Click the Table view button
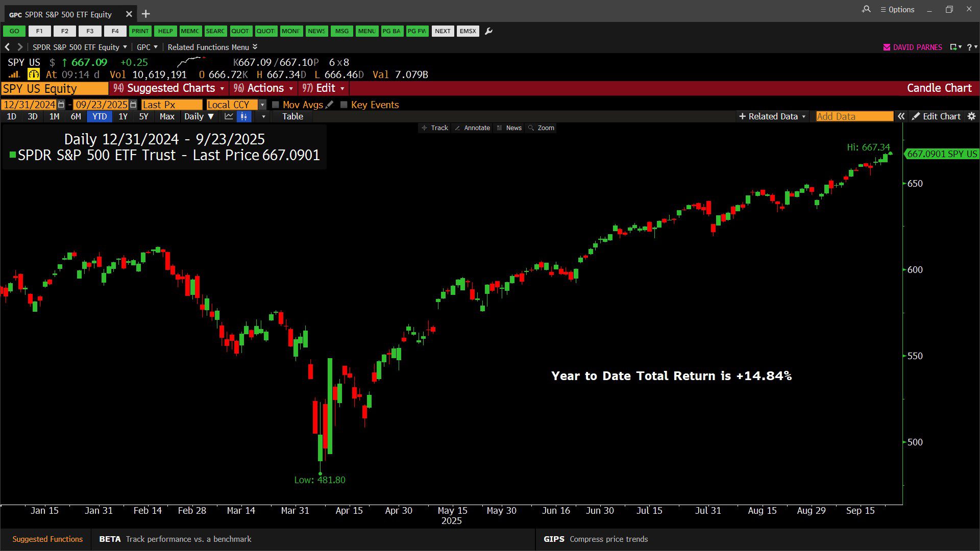This screenshot has width=980, height=551. pyautogui.click(x=292, y=116)
